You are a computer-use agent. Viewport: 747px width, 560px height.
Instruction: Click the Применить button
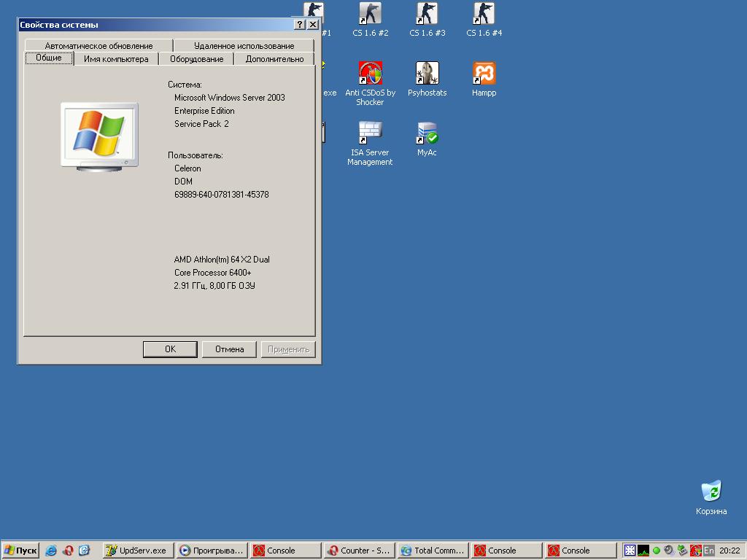(288, 349)
